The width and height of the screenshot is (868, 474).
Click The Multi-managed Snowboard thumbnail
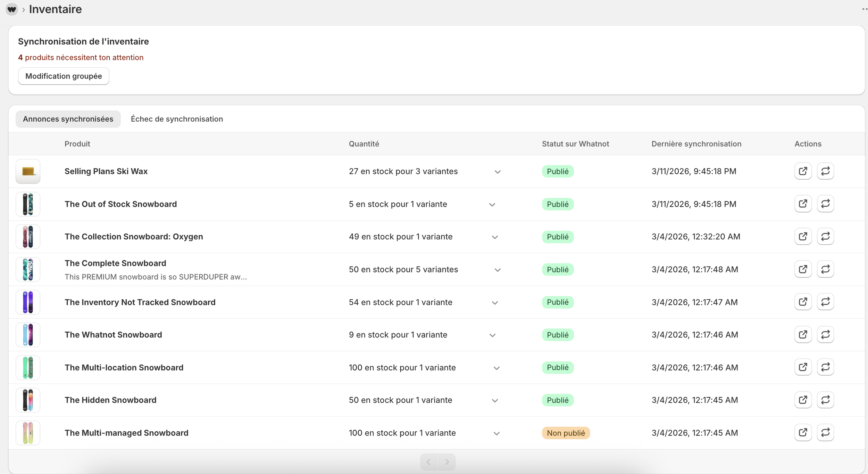(28, 433)
